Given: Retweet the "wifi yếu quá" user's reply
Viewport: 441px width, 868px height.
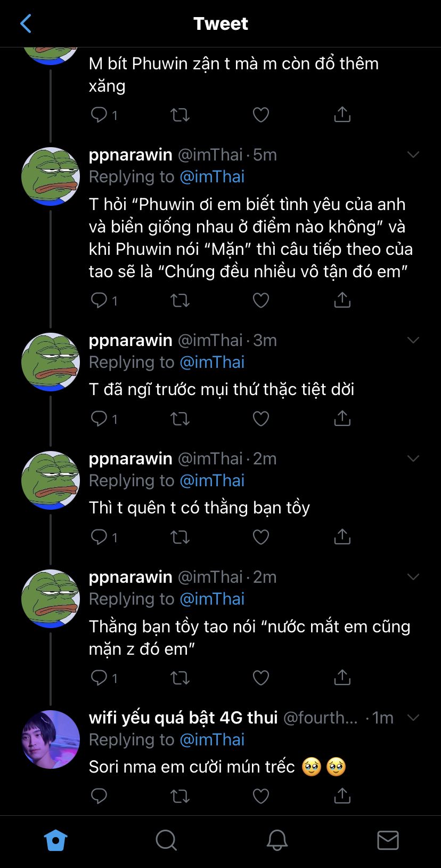Looking at the screenshot, I should [179, 797].
